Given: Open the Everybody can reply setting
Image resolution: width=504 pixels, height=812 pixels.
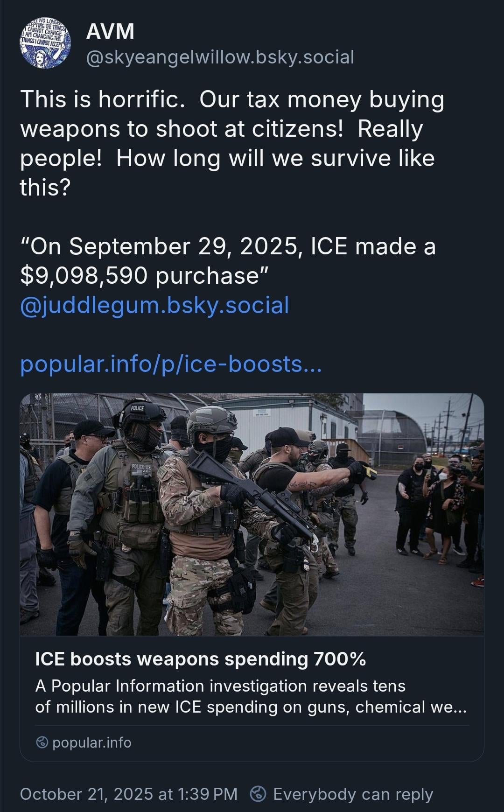Looking at the screenshot, I should tap(353, 794).
